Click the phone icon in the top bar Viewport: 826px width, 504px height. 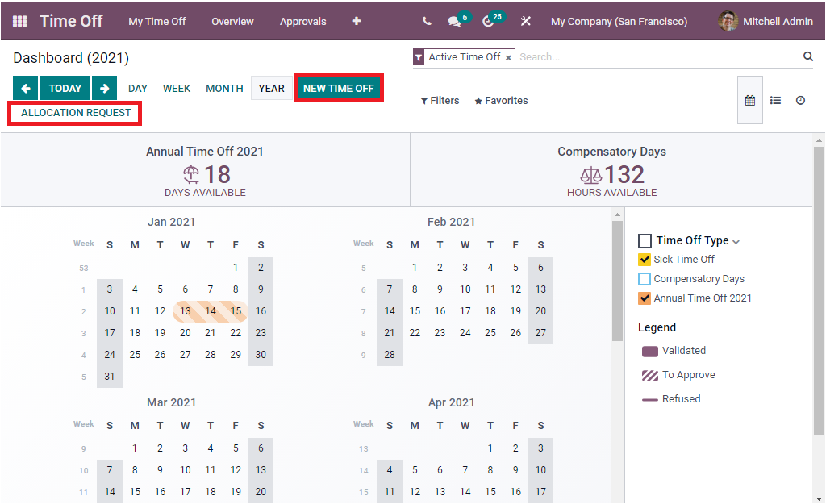(427, 21)
